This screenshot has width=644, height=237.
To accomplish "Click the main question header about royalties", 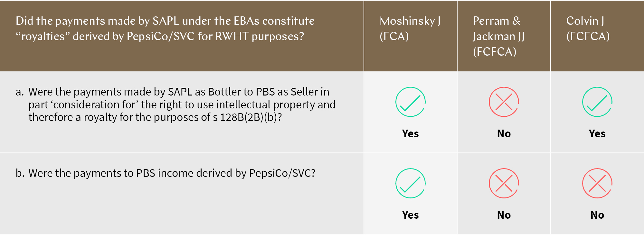I will click(x=165, y=29).
